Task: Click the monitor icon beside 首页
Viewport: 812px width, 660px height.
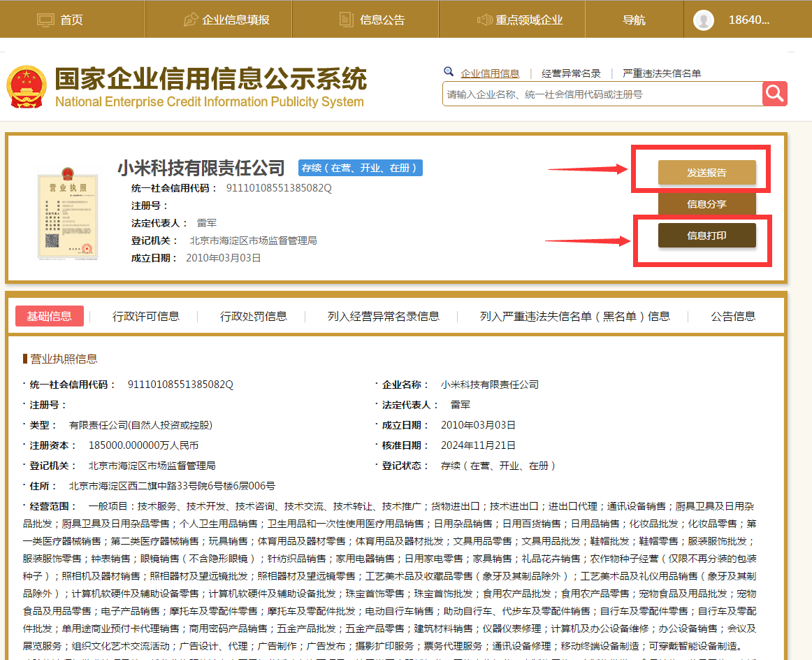Action: [x=45, y=20]
